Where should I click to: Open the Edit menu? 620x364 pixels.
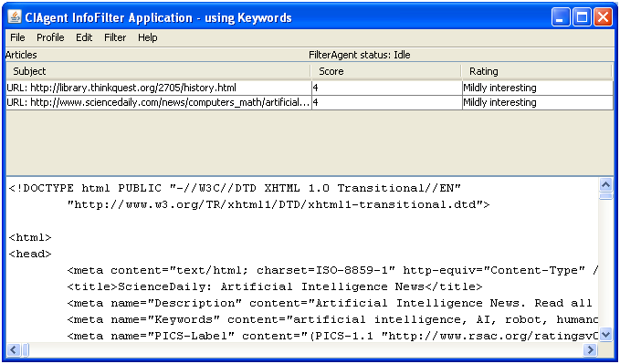pos(84,37)
